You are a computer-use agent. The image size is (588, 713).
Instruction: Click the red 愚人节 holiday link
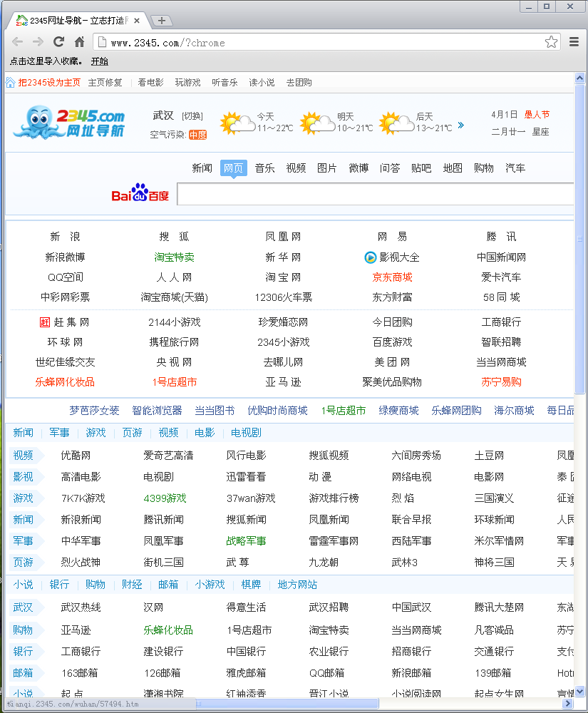tap(537, 115)
